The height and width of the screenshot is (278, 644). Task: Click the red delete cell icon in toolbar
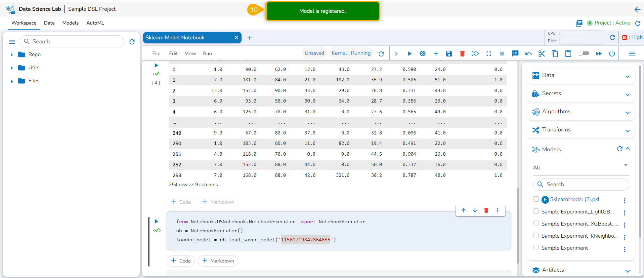[462, 54]
